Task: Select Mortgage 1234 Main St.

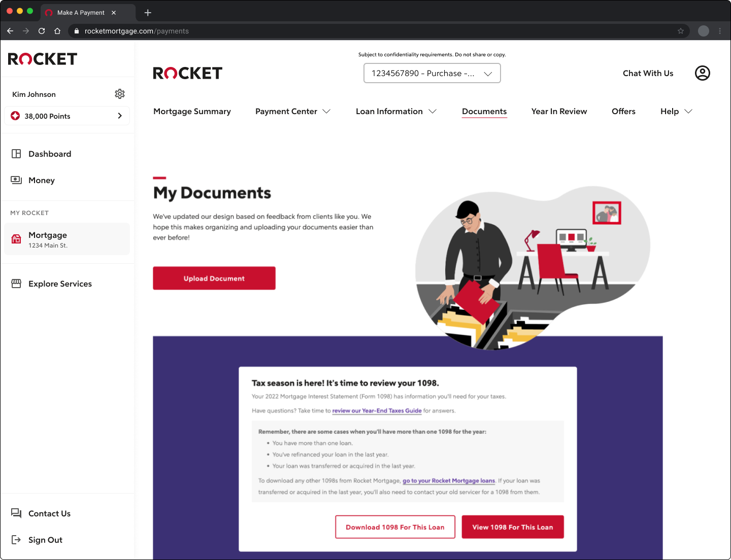Action: (67, 239)
